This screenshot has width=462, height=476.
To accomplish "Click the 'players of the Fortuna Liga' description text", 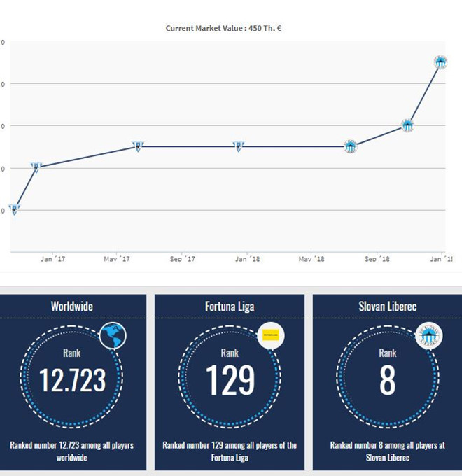I will [230, 451].
